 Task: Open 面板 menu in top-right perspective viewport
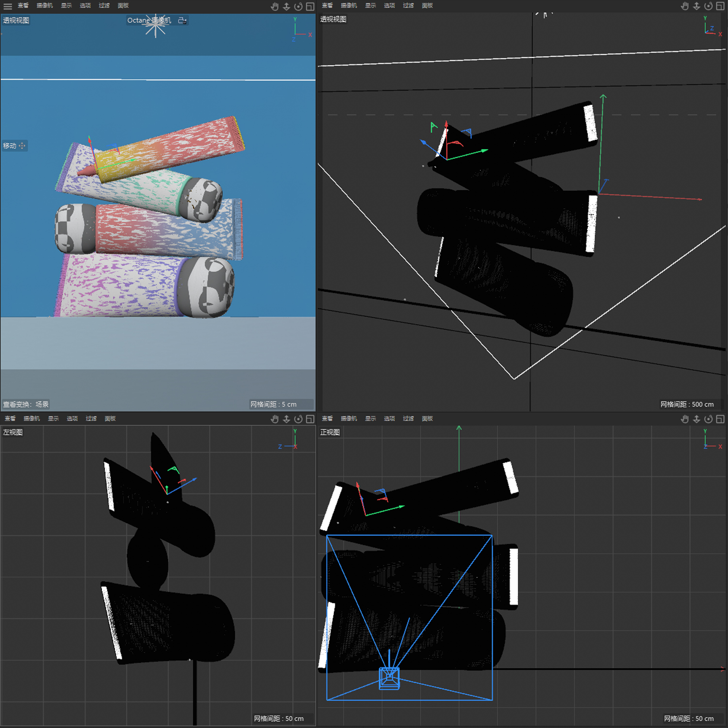(x=428, y=6)
